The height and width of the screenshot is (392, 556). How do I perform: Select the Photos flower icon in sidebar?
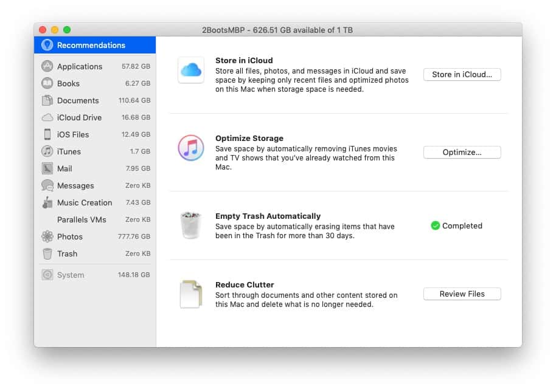(47, 236)
